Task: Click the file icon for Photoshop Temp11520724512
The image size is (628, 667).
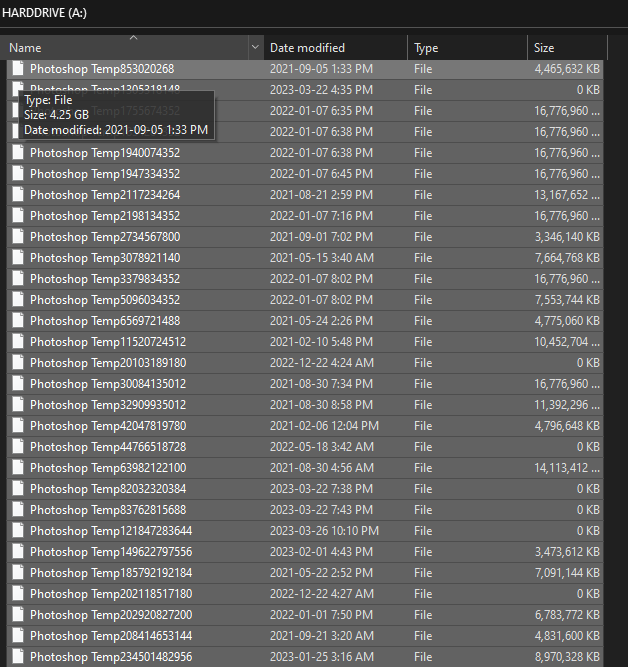Action: coord(18,342)
